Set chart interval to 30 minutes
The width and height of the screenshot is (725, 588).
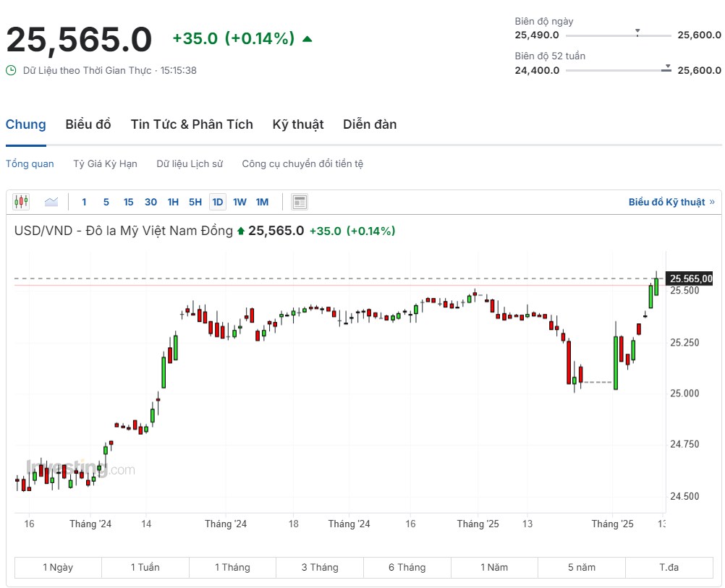(150, 202)
